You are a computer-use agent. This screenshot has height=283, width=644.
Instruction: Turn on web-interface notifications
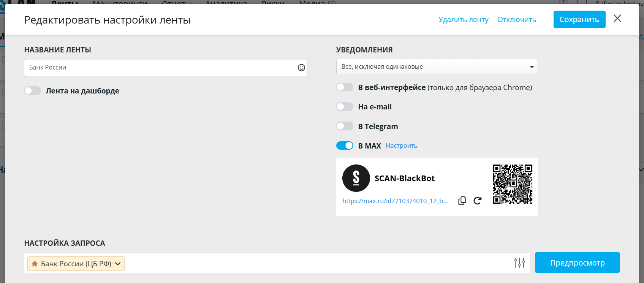(345, 87)
